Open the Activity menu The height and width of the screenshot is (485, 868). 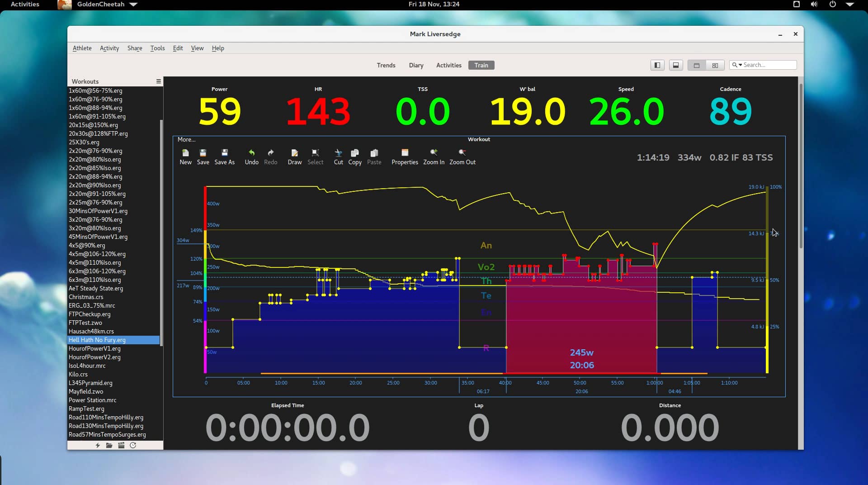coord(109,48)
